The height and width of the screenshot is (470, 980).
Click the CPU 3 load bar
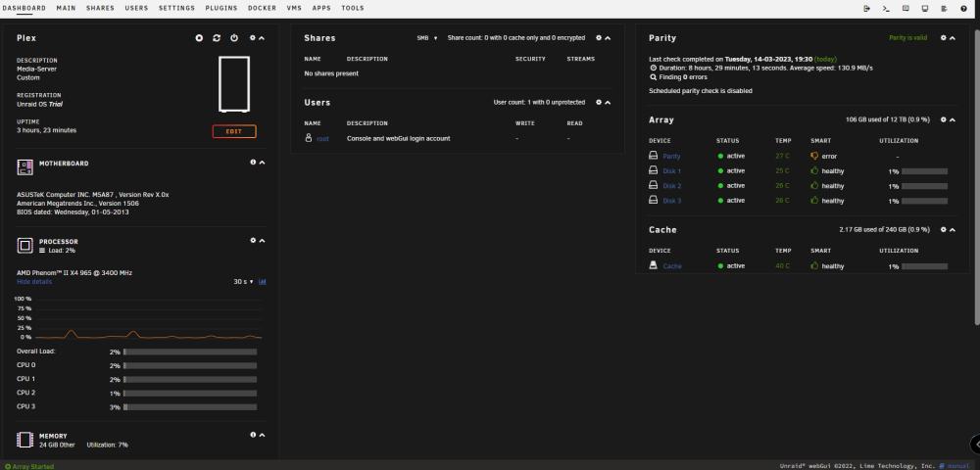click(190, 407)
